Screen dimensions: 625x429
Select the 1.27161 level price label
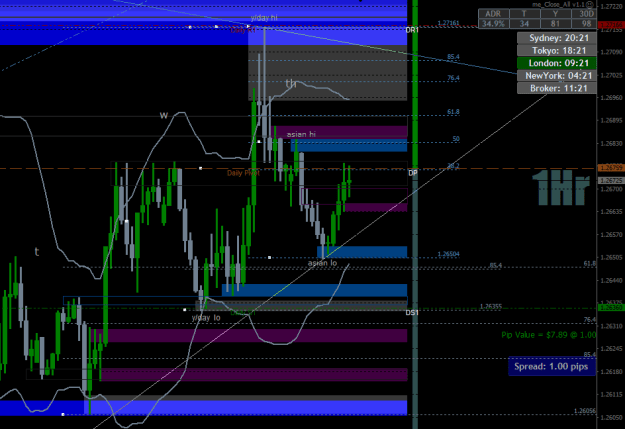(x=448, y=23)
